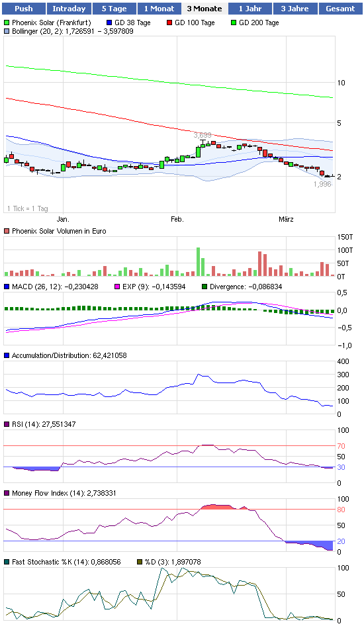This screenshot has width=364, height=628.
Task: Click the 'Phoenix Solar (Frankfurt)' legend label
Action: tap(52, 22)
